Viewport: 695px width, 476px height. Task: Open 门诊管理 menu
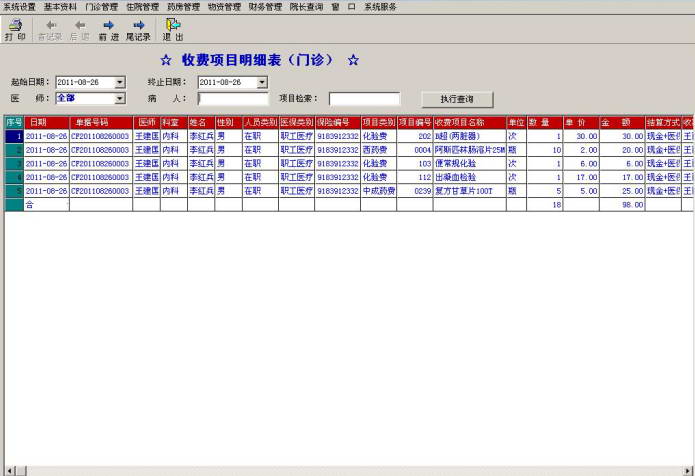point(102,7)
